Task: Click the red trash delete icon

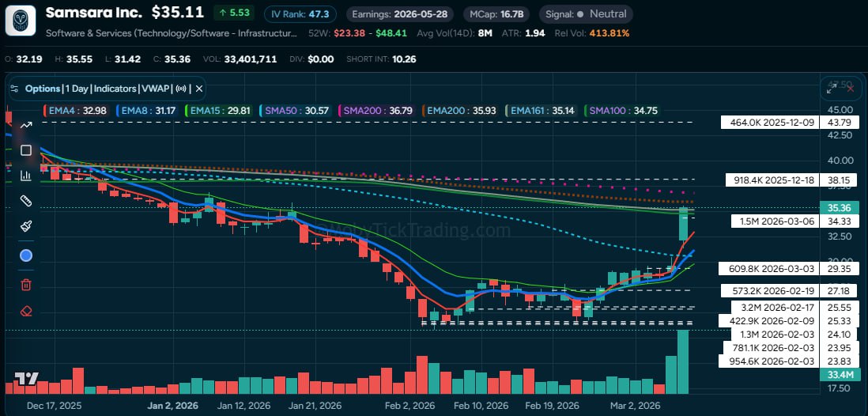Action: [25, 285]
